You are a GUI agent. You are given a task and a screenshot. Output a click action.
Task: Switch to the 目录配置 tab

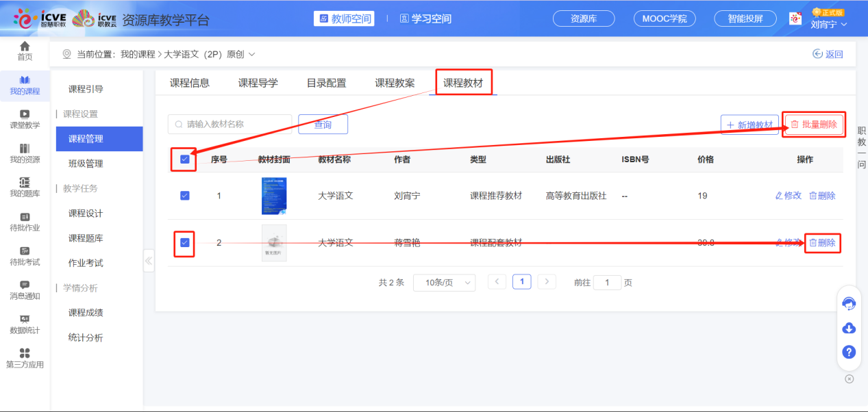click(327, 81)
